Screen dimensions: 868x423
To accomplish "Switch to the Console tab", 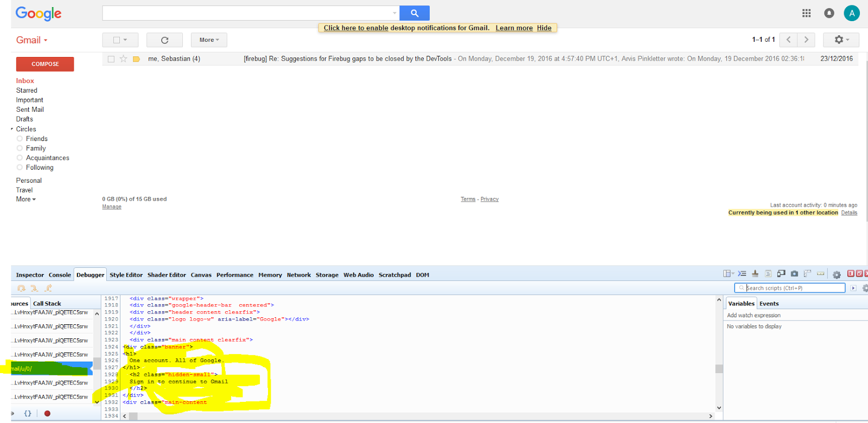I will click(x=60, y=275).
